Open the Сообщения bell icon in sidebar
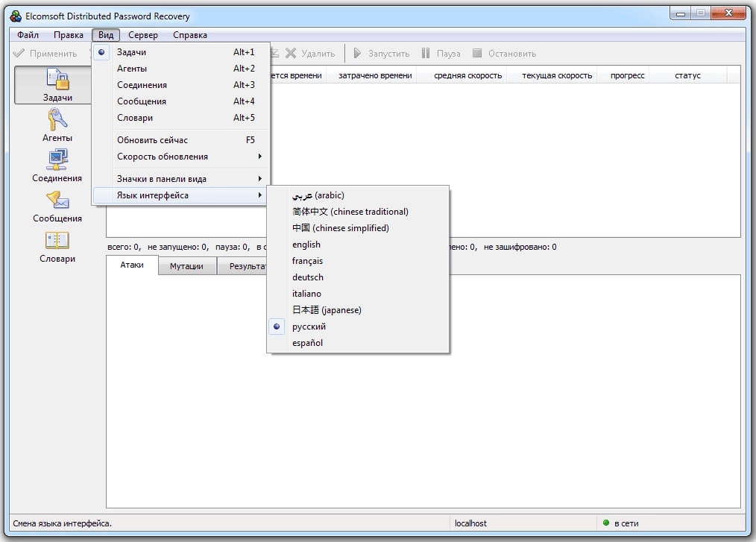This screenshot has width=756, height=542. 57,200
